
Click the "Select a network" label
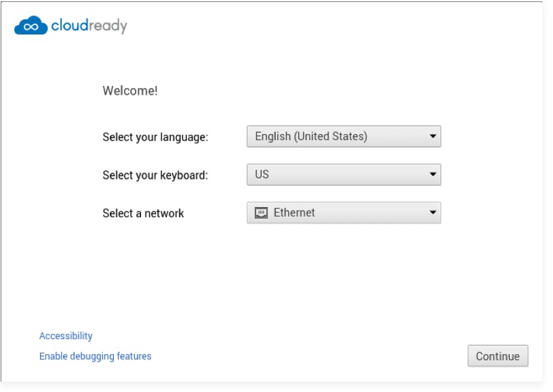[143, 213]
